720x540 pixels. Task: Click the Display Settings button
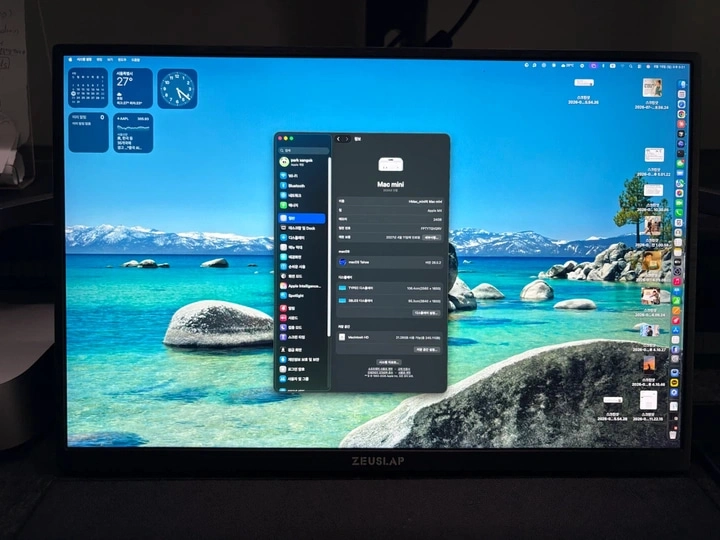click(x=426, y=313)
